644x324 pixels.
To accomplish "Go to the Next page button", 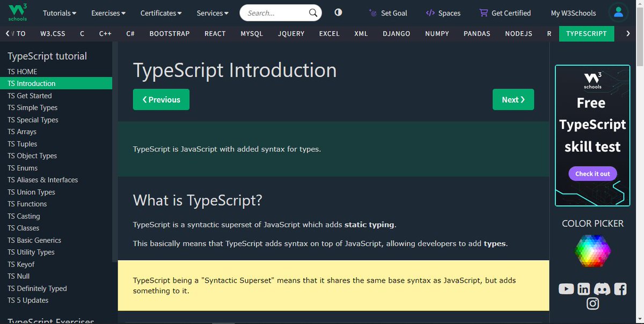I will click(x=513, y=99).
